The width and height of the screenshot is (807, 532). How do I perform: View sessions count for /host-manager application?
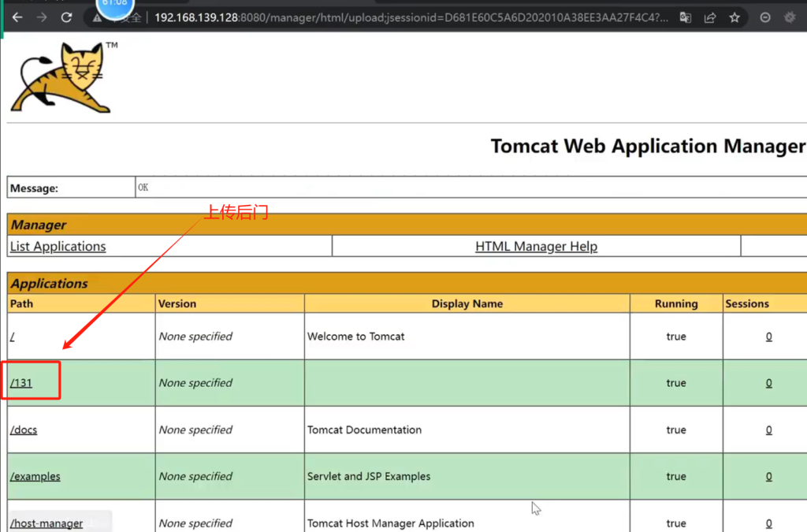[768, 523]
